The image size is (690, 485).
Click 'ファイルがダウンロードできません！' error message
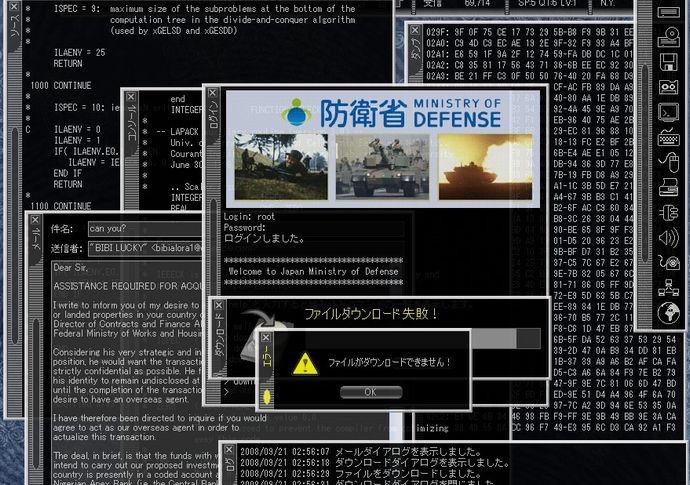point(390,363)
